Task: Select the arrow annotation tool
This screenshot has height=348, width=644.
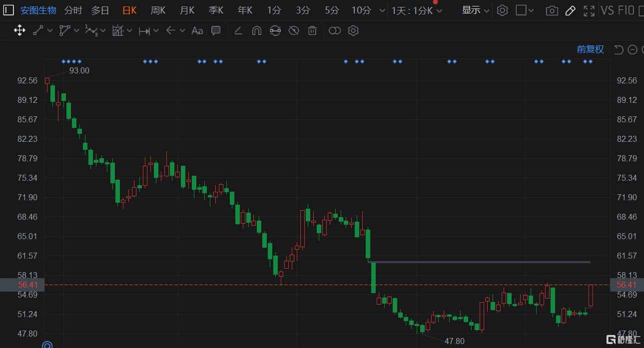Action: (x=171, y=30)
